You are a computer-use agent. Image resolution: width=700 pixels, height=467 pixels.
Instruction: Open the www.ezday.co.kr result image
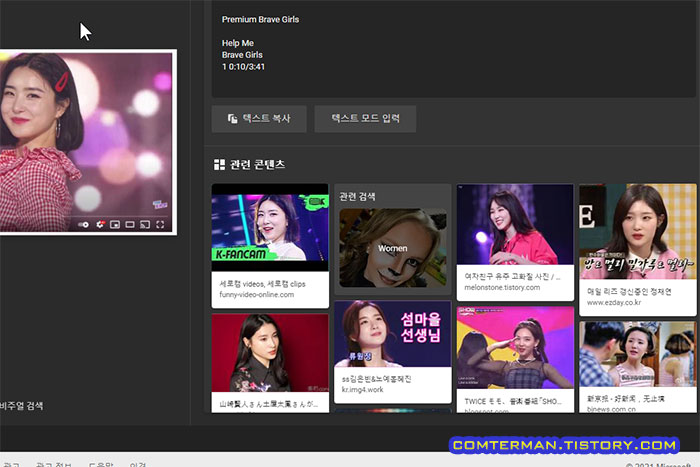638,231
